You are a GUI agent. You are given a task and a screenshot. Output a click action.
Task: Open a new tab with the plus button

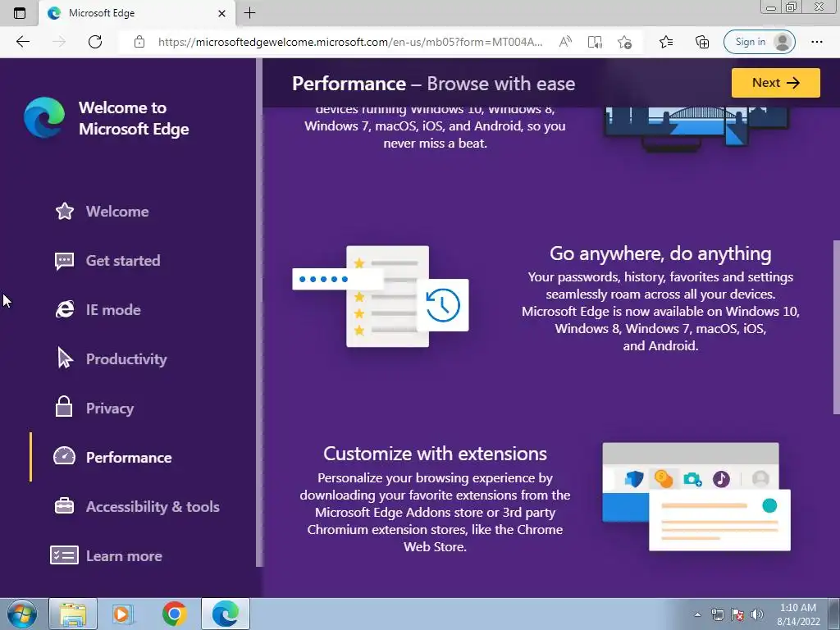click(x=249, y=13)
